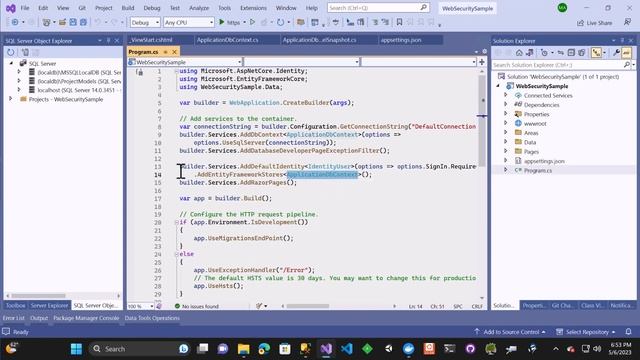Open File Explorer from the taskbar
The width and height of the screenshot is (640, 360).
[243, 349]
